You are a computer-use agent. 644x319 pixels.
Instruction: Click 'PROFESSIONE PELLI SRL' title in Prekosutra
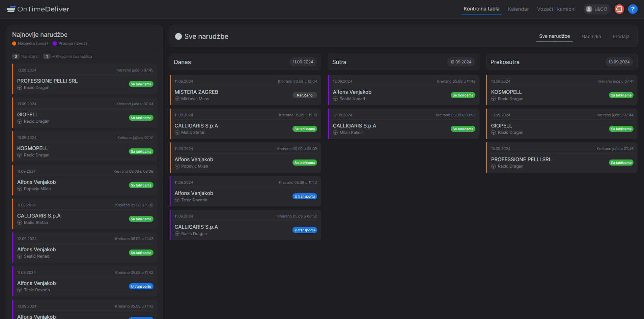click(521, 159)
